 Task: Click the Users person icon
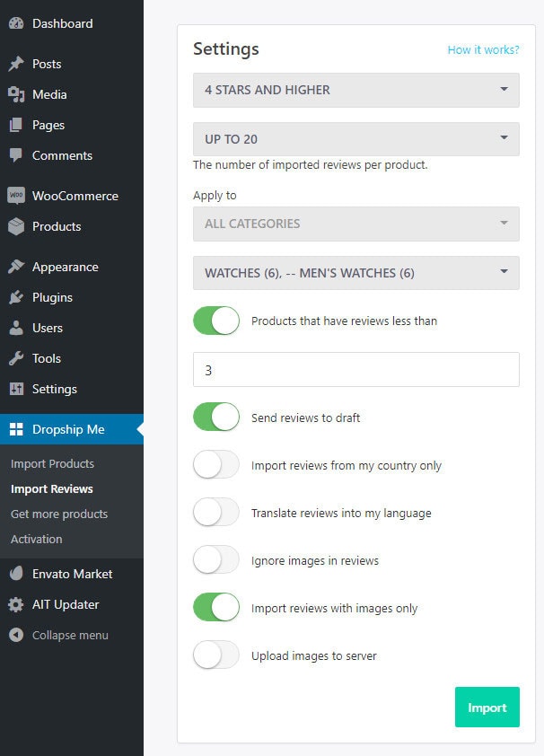point(16,328)
